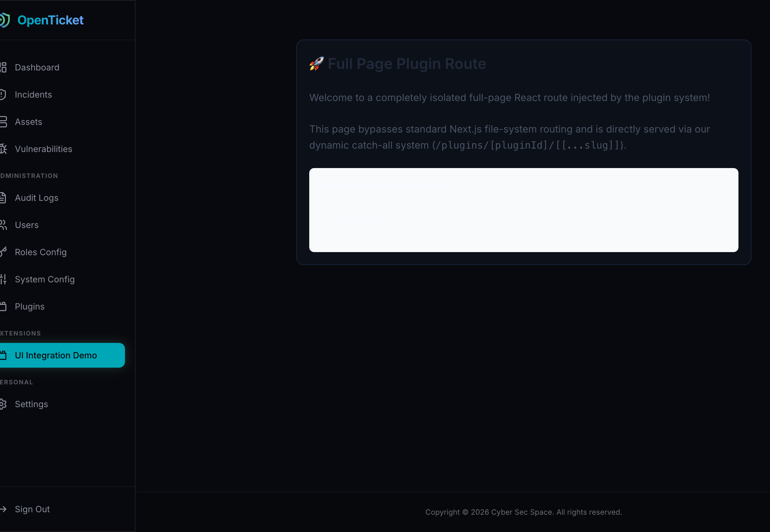Select the Roles Config key icon

(3, 252)
